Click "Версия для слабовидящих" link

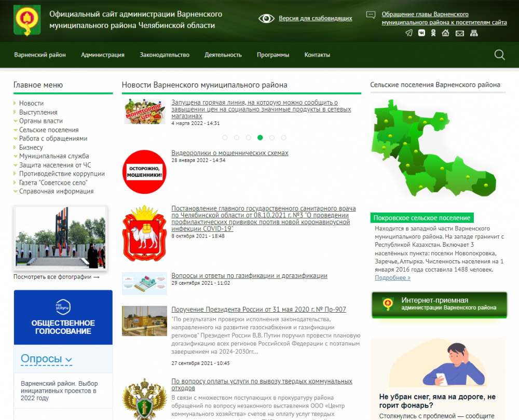[x=315, y=18]
